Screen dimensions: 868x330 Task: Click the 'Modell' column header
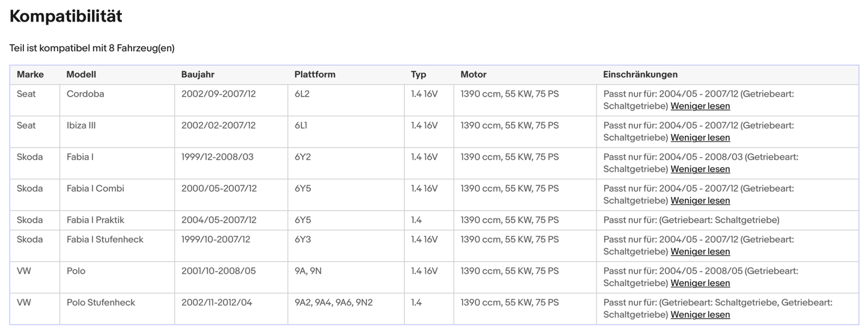click(x=81, y=74)
